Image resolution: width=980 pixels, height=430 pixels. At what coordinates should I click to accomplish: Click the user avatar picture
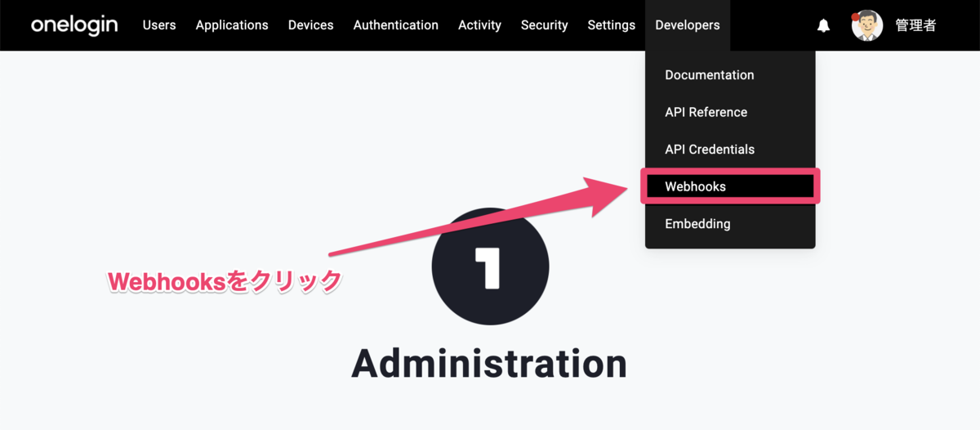tap(866, 25)
